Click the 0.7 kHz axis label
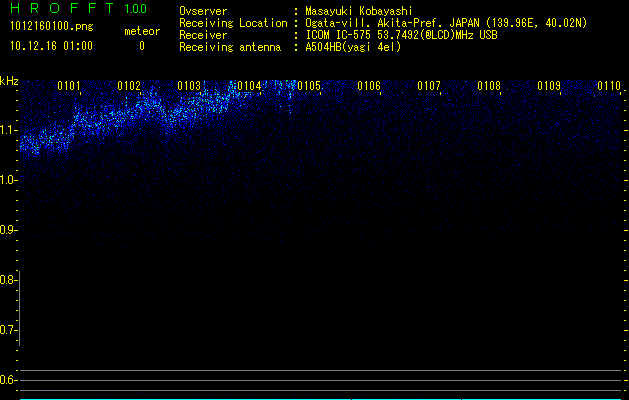Viewport: 629px width, 400px height. tap(8, 330)
